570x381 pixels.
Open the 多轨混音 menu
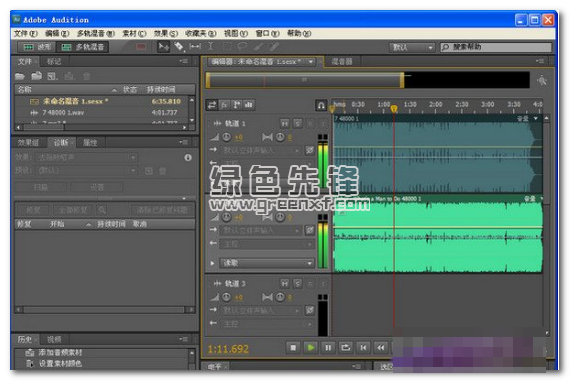tap(96, 33)
